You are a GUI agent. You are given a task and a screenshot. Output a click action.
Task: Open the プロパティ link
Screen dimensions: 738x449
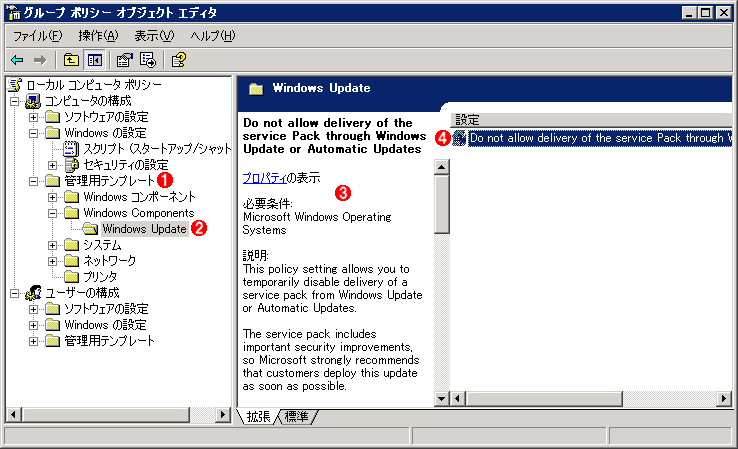coord(265,178)
